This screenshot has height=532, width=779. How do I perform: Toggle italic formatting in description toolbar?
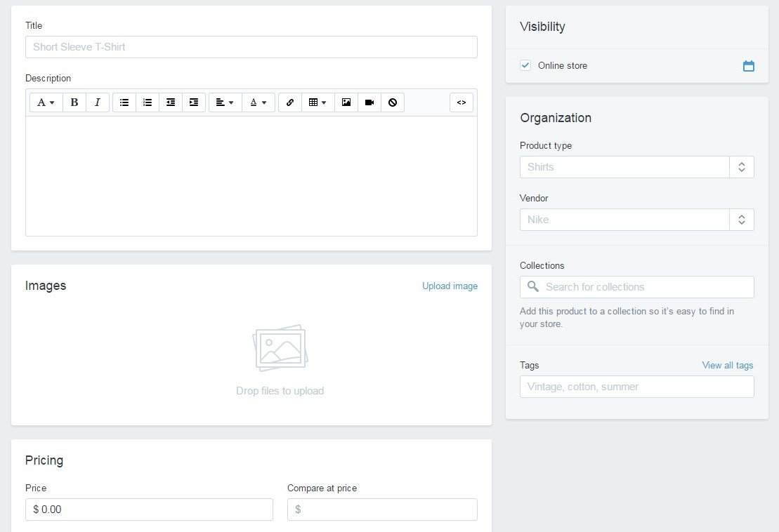coord(98,102)
